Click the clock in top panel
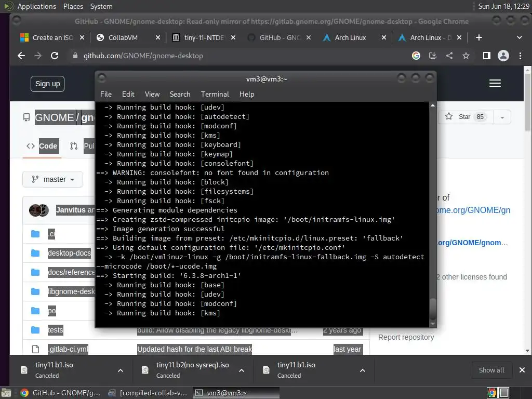The width and height of the screenshot is (532, 399). click(x=503, y=6)
